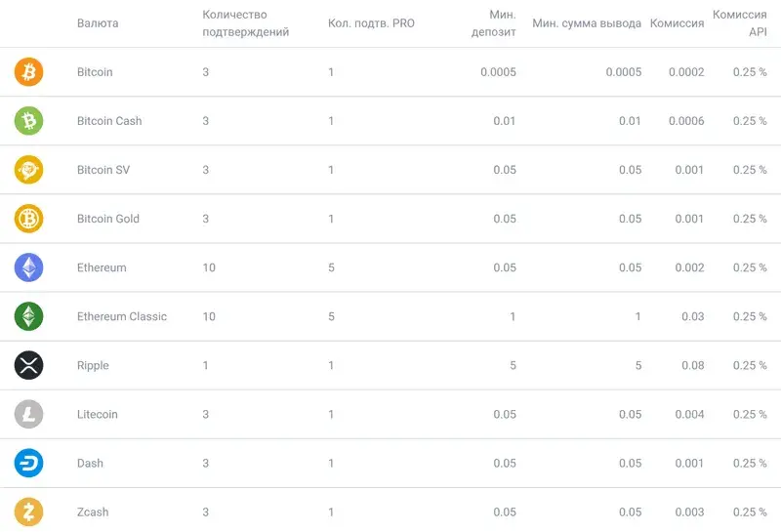Click the Bitcoin Cash currency name
The image size is (781, 532).
coord(109,121)
